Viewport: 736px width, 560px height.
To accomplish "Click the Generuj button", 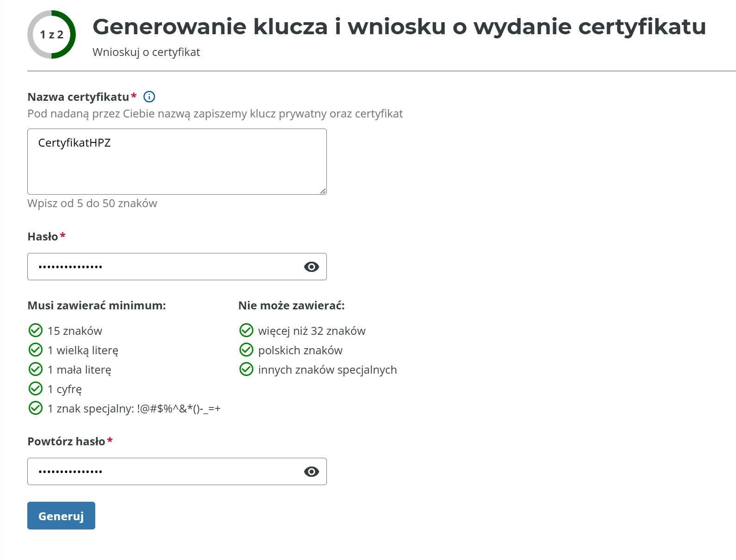I will tap(61, 516).
